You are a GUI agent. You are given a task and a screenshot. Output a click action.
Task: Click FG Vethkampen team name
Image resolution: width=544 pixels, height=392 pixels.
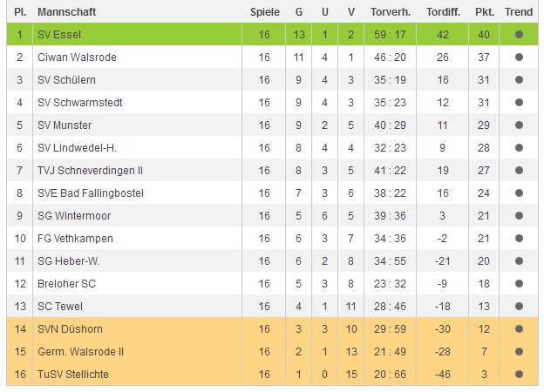75,239
